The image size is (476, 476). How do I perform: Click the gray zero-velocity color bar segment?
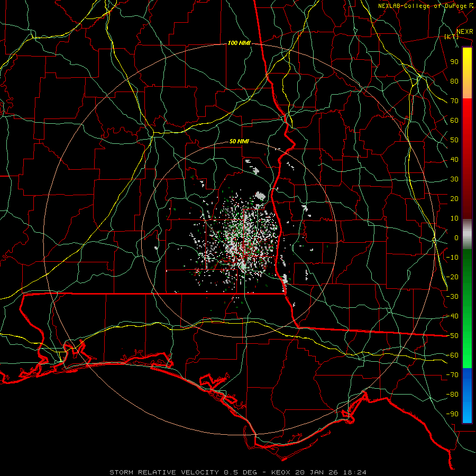(467, 234)
